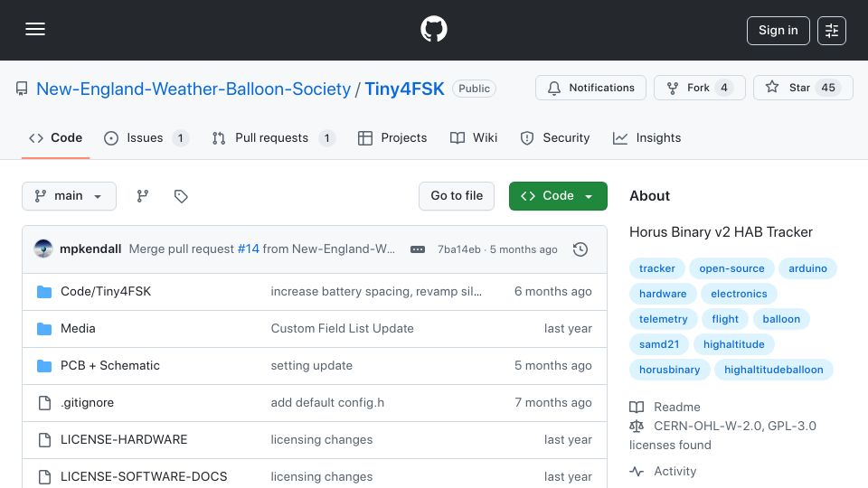Viewport: 868px width, 488px height.
Task: Select the highaltitude topic tag
Action: pyautogui.click(x=733, y=344)
